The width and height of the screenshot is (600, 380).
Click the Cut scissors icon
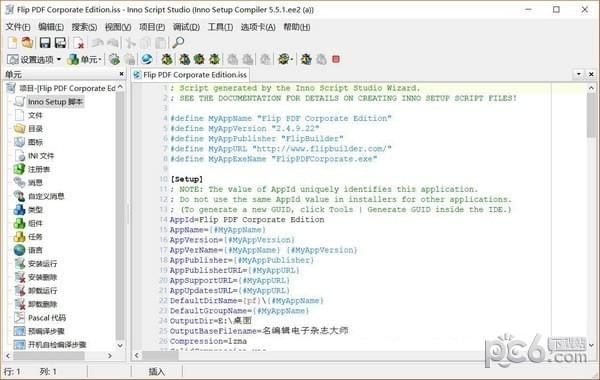point(130,42)
